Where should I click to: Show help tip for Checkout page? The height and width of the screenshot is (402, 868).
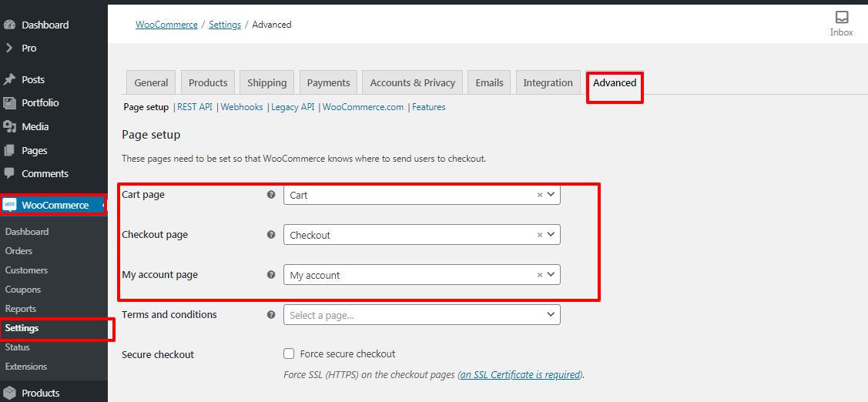[x=271, y=235]
